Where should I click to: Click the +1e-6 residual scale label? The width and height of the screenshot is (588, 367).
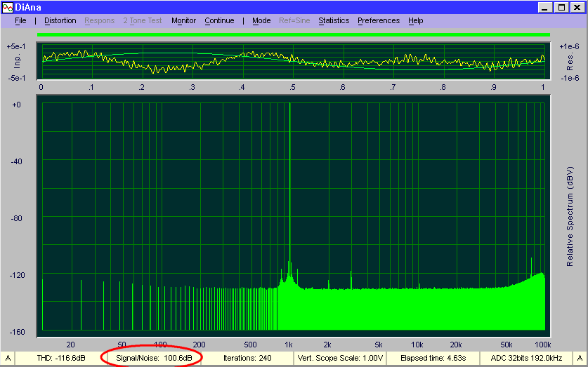pos(569,47)
